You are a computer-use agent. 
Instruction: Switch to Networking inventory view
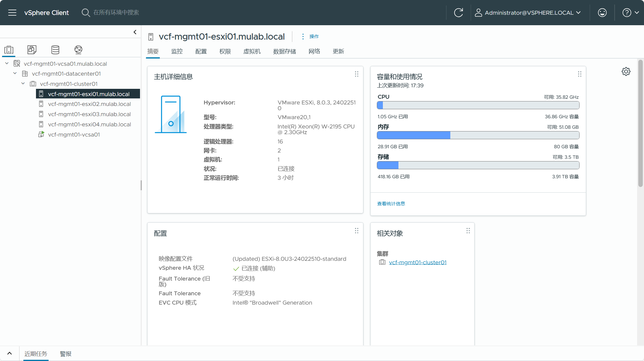(x=78, y=50)
